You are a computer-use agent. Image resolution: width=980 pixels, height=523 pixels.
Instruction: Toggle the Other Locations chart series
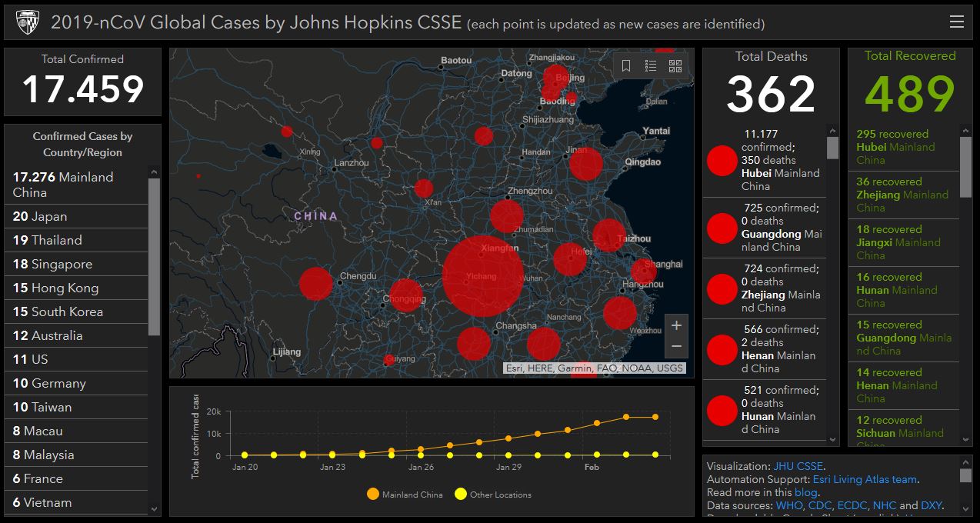coord(493,495)
